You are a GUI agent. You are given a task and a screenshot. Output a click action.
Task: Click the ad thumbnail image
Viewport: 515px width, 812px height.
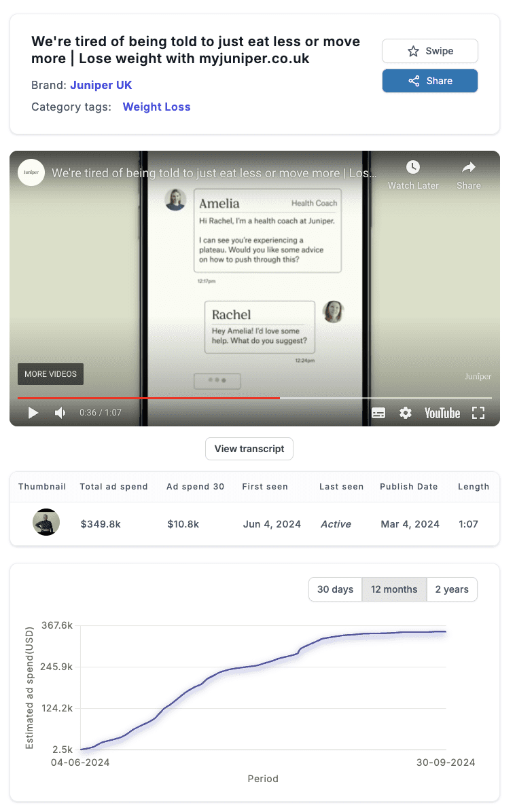[46, 522]
